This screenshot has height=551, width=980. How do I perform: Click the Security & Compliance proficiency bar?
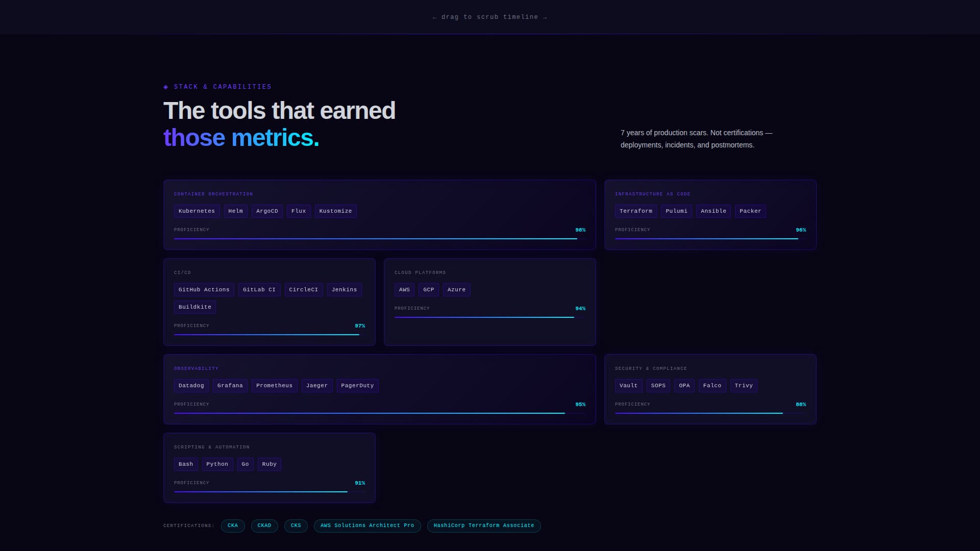(710, 413)
